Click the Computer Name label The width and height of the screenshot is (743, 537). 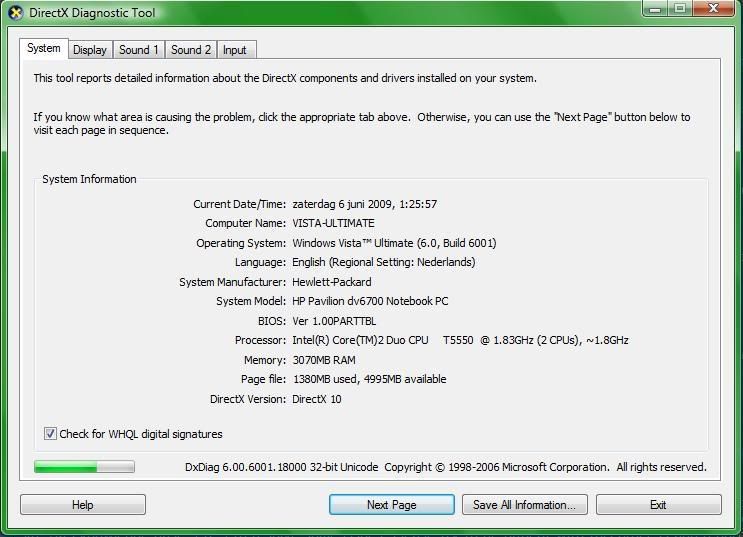tap(245, 223)
